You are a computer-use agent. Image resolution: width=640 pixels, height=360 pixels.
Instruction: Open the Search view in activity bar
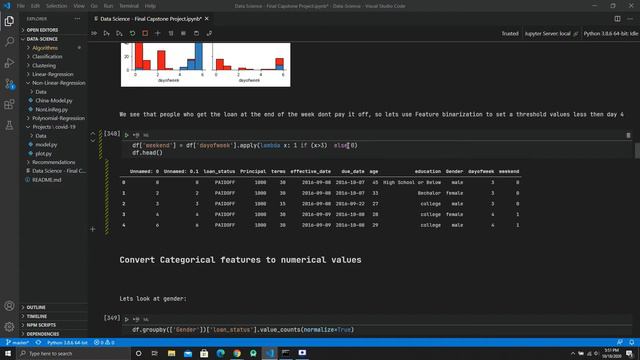coord(9,42)
